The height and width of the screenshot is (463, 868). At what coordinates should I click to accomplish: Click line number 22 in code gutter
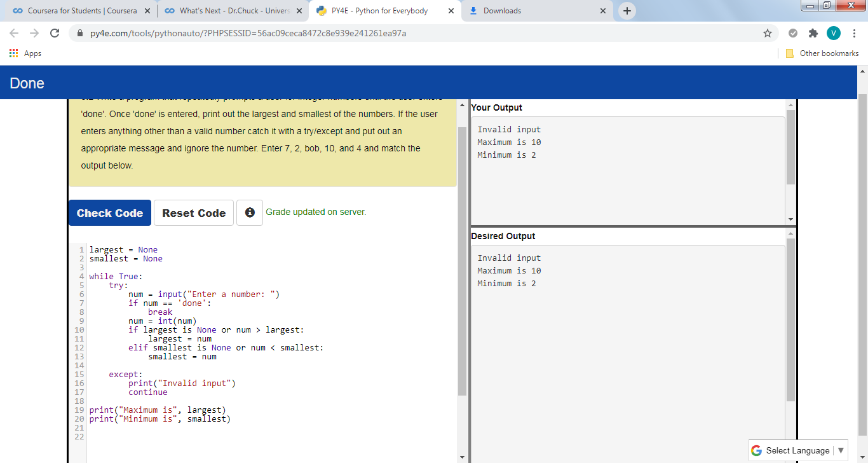[80, 436]
